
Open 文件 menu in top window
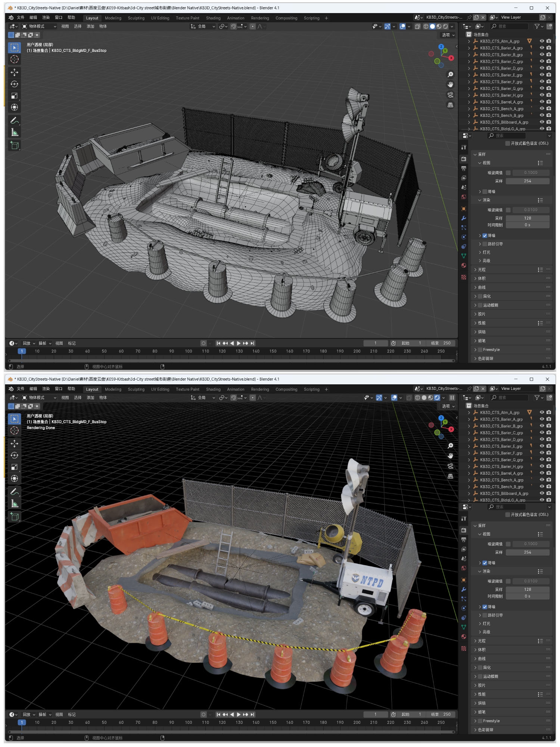(x=21, y=18)
